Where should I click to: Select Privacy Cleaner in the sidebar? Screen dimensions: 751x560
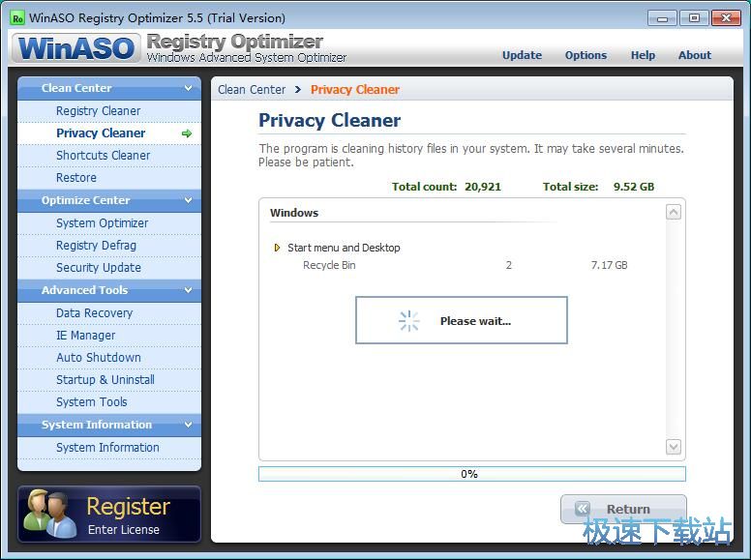109,133
